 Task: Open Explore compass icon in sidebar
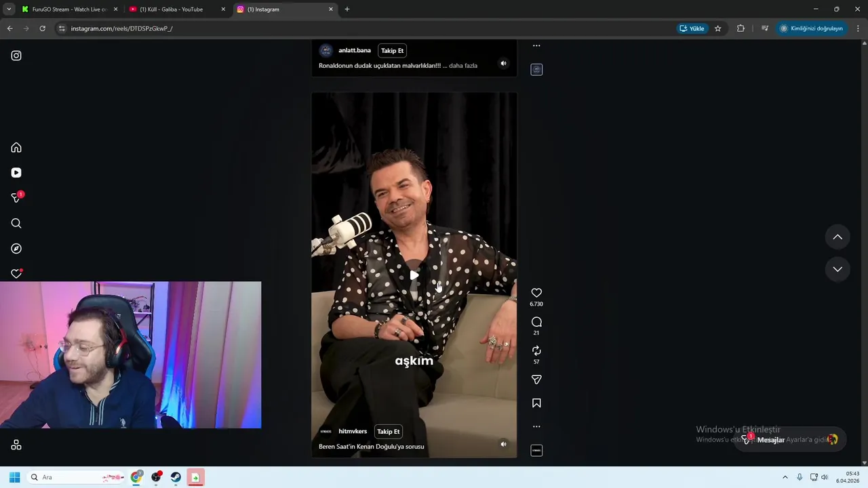[x=16, y=249]
